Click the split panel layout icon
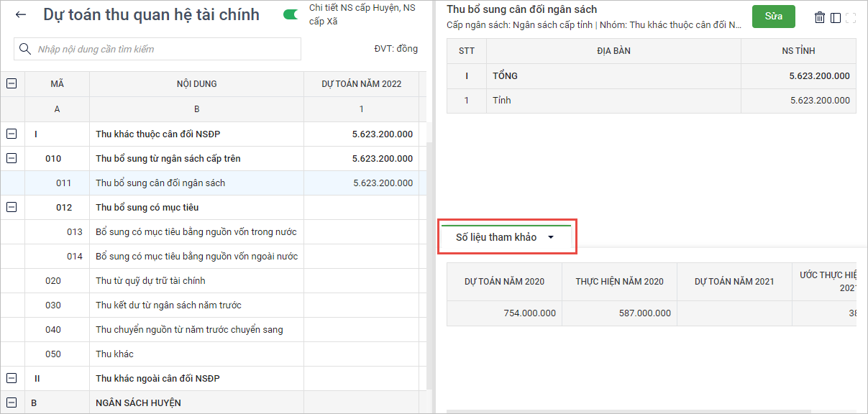This screenshot has height=414, width=868. click(x=836, y=17)
